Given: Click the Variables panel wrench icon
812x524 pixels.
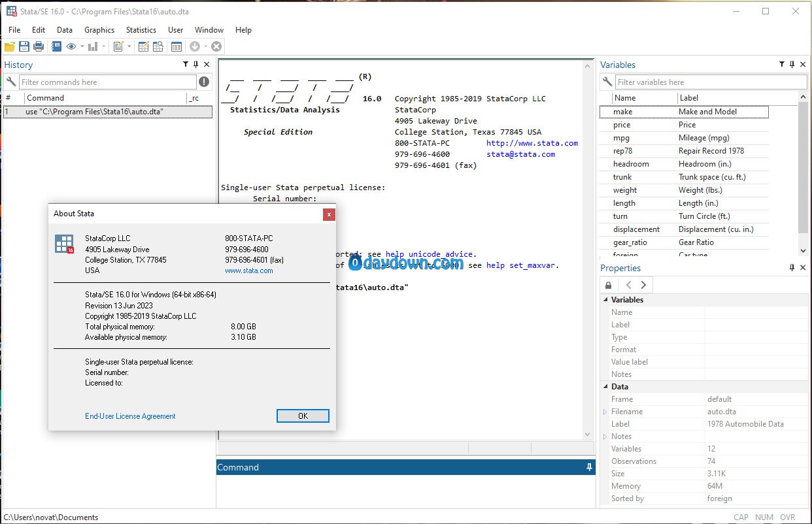Looking at the screenshot, I should point(607,82).
